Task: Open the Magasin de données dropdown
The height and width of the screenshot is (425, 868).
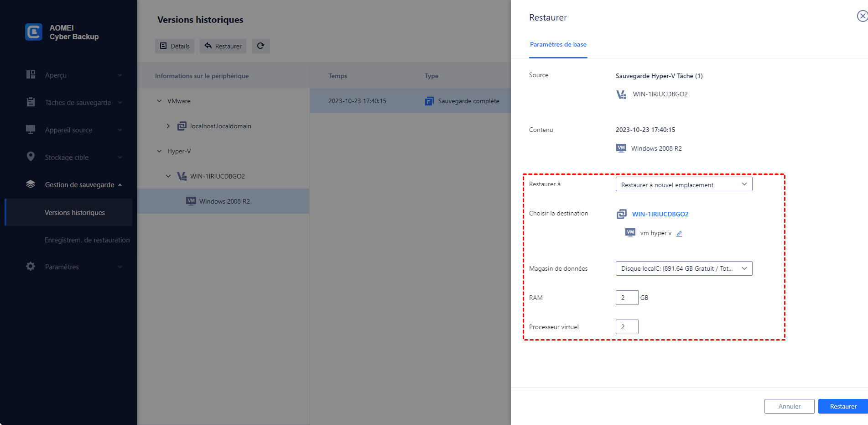Action: coord(683,268)
